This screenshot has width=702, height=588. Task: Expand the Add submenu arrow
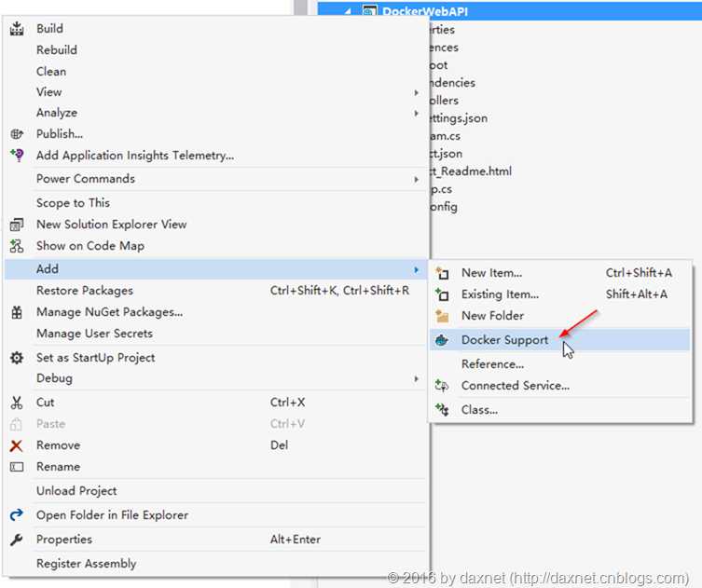click(417, 269)
